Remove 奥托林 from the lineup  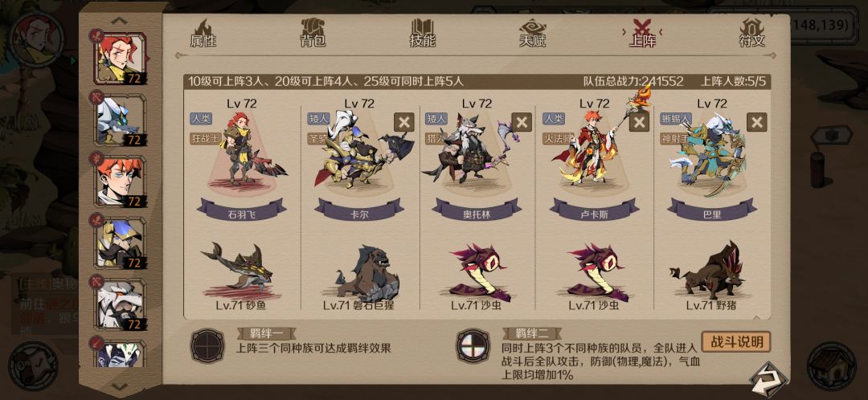tap(522, 122)
